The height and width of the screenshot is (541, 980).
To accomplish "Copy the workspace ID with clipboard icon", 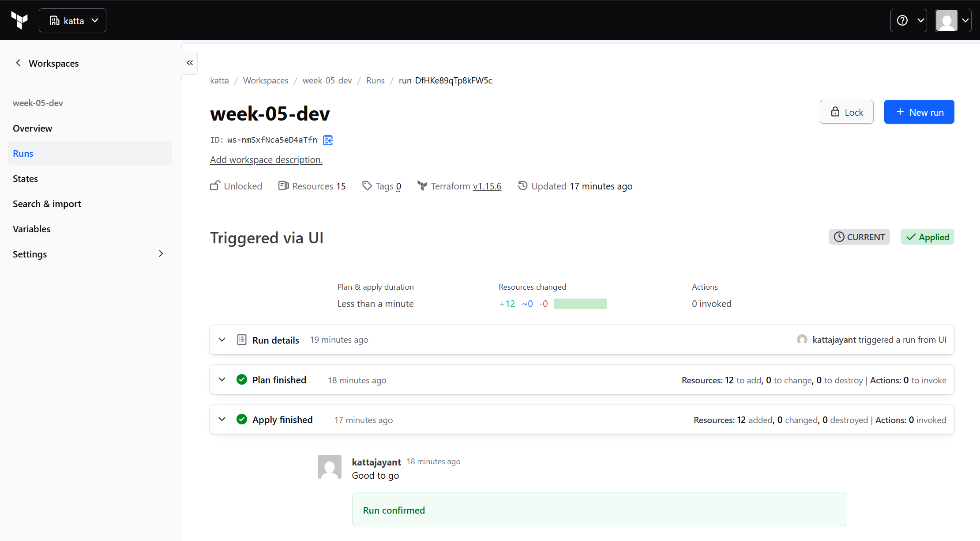I will 328,140.
